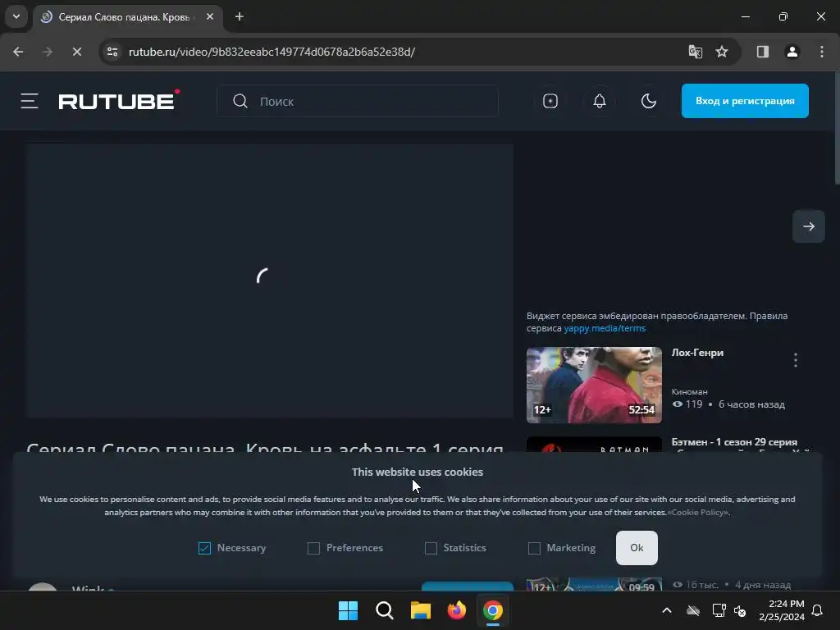
Task: Open the Chrome side panel icon
Action: click(x=762, y=52)
